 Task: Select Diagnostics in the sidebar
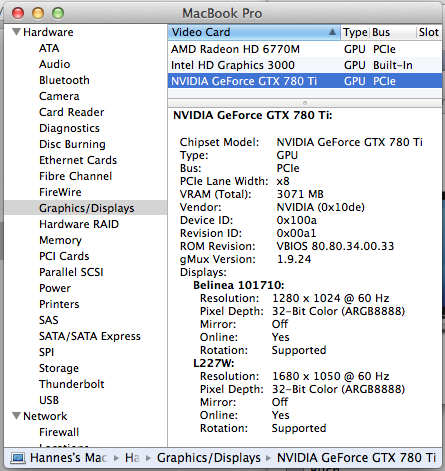click(69, 128)
